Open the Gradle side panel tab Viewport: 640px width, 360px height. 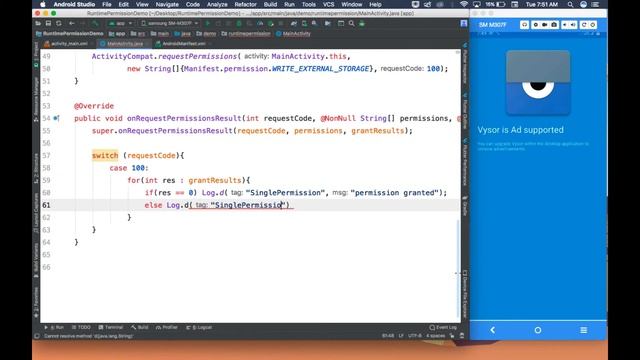click(465, 207)
